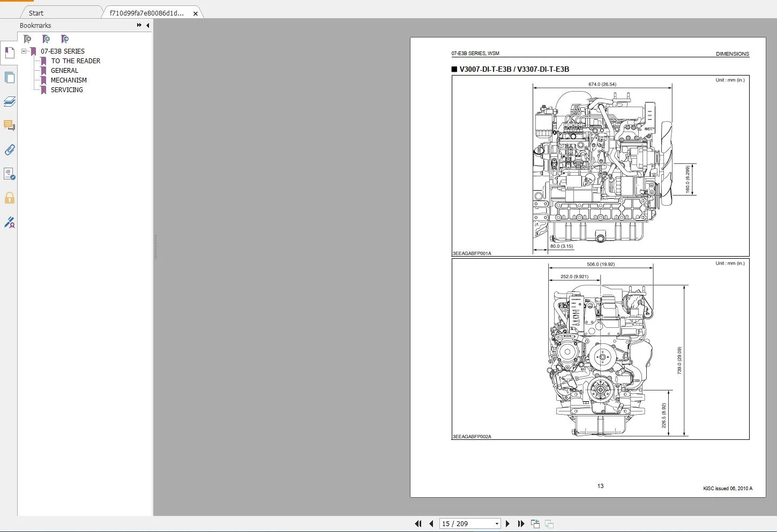
Task: Click the 3EEAGABFP001A figure code
Action: (472, 253)
